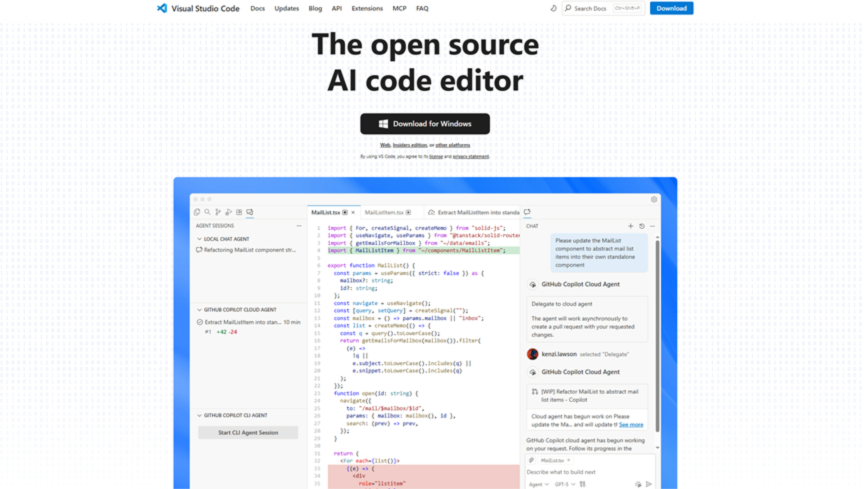Click the configure tools icon in chat input

click(583, 484)
